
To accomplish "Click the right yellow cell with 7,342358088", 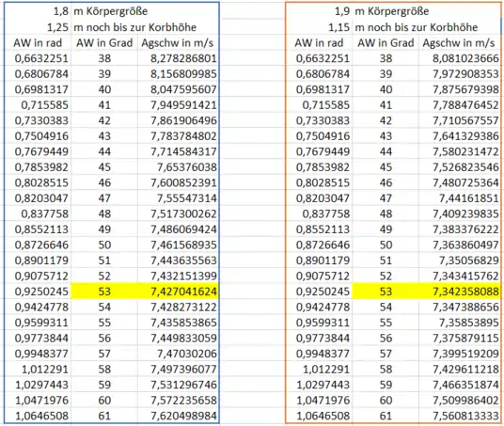I will (459, 292).
